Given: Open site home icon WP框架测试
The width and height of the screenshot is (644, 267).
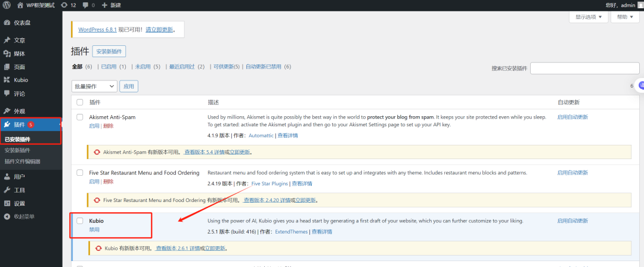Looking at the screenshot, I should (20, 5).
